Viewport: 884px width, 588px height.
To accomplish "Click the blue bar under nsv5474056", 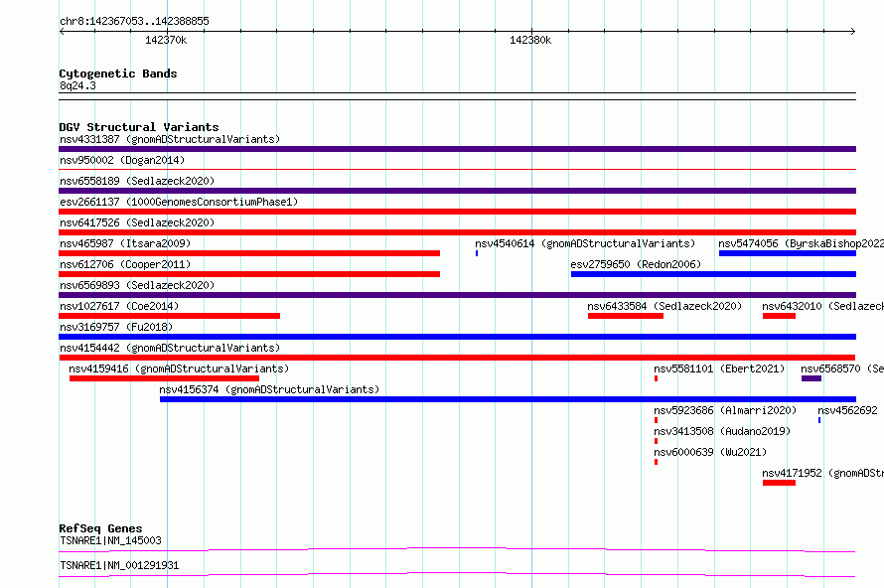I will tap(788, 253).
